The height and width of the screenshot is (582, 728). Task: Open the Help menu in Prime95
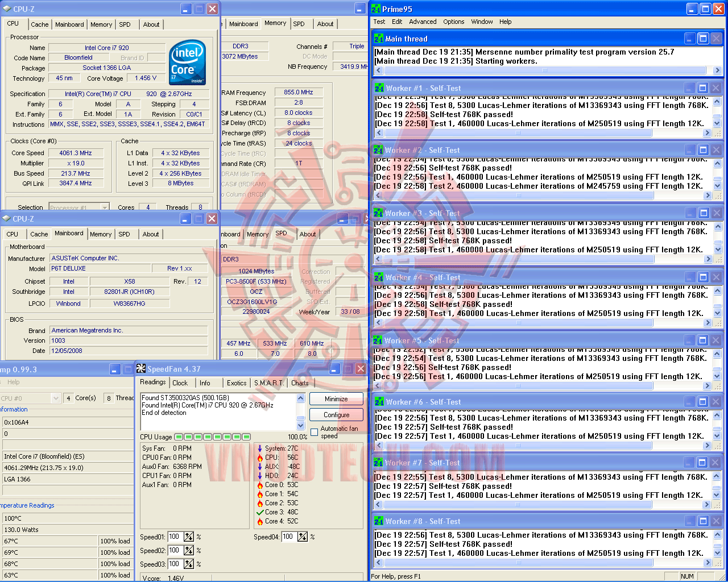point(506,22)
